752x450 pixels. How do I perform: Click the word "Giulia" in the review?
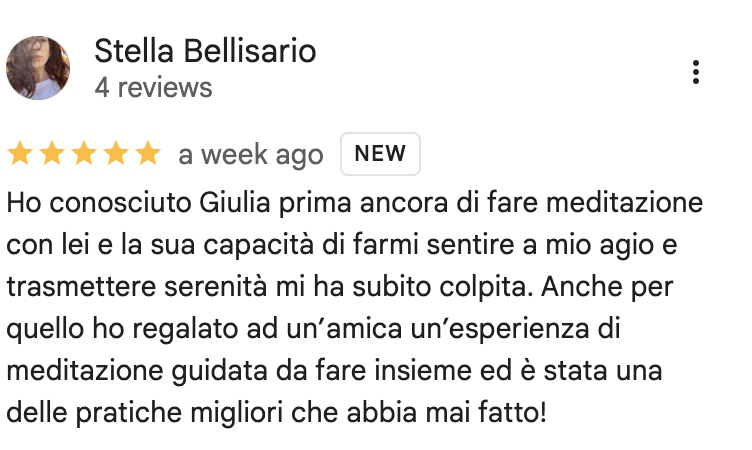coord(235,202)
